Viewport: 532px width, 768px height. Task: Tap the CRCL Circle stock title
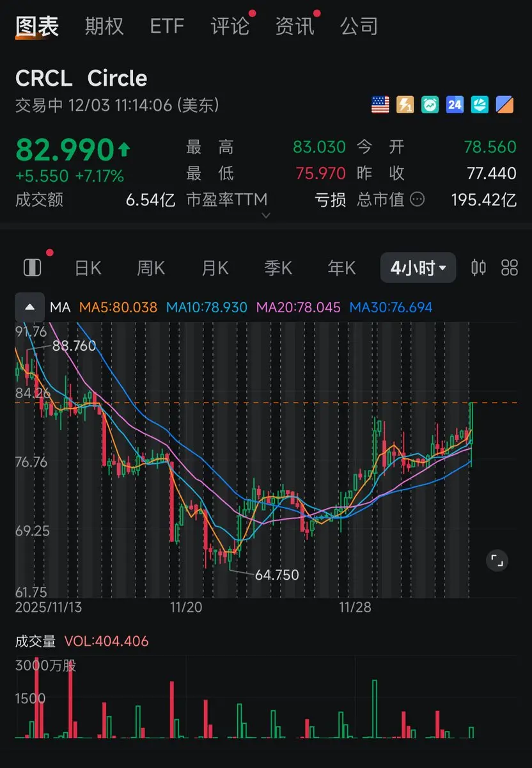tap(81, 78)
